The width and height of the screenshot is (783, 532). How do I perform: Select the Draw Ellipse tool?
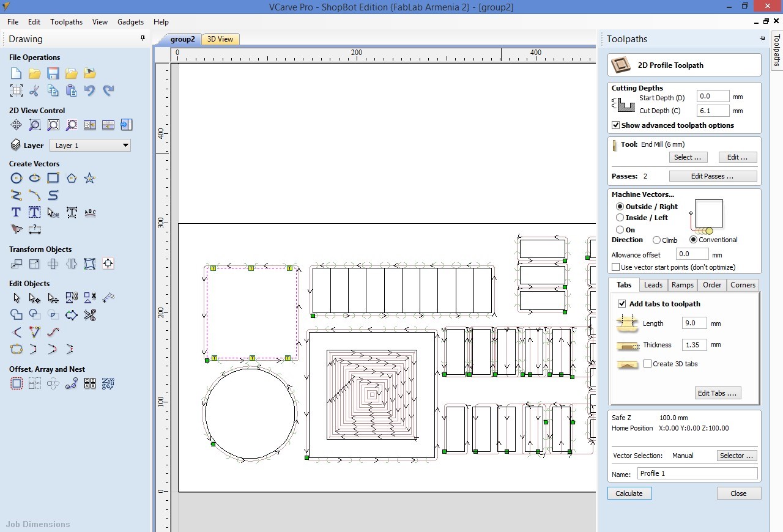(x=35, y=178)
